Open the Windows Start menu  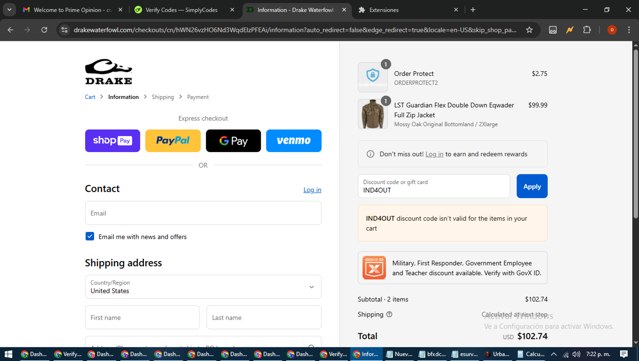click(8, 354)
